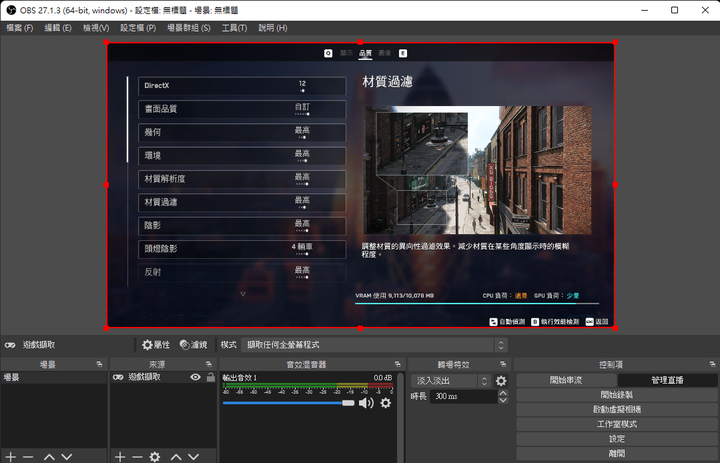Open 輸出音效 1 audio settings gear
Image resolution: width=720 pixels, height=463 pixels.
coord(386,403)
